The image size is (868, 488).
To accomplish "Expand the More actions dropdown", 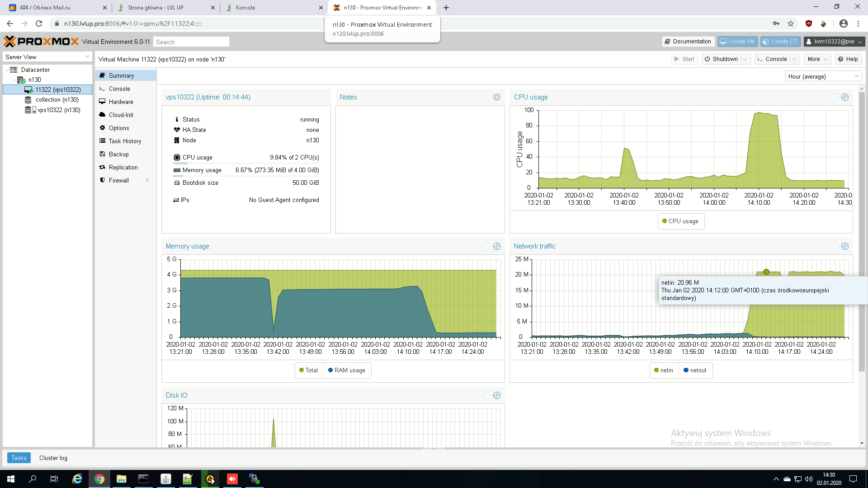I will pos(817,59).
